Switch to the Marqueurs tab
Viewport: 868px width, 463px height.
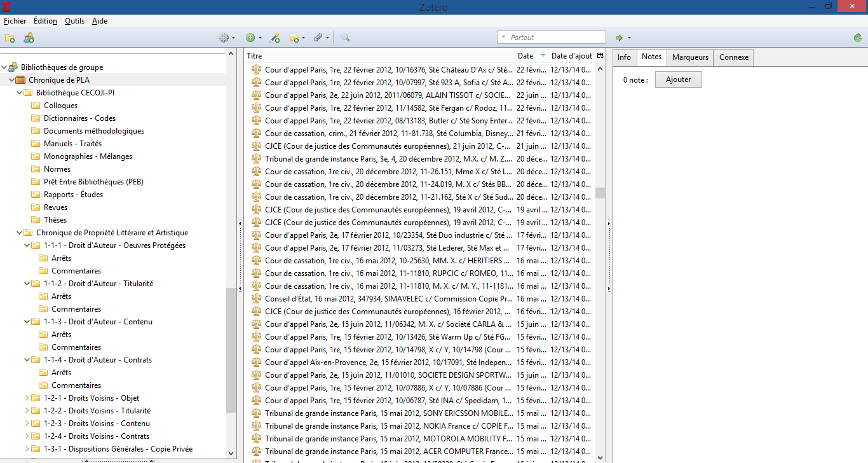pos(690,57)
